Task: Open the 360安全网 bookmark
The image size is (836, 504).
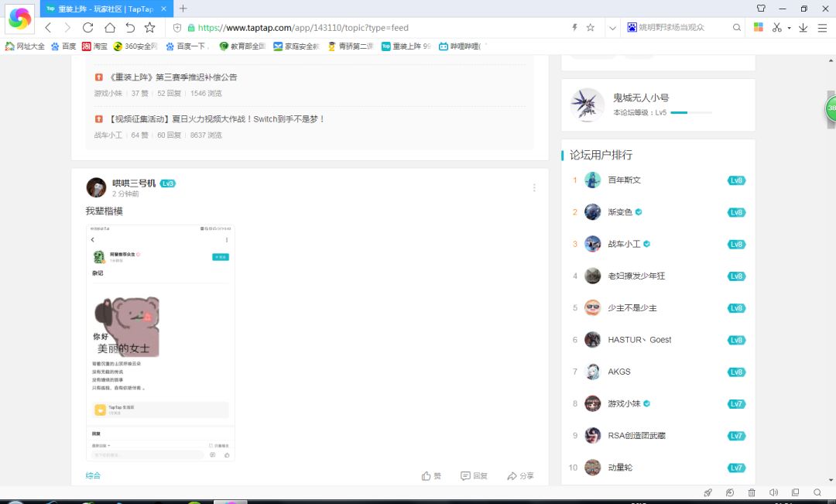Action: coord(135,46)
